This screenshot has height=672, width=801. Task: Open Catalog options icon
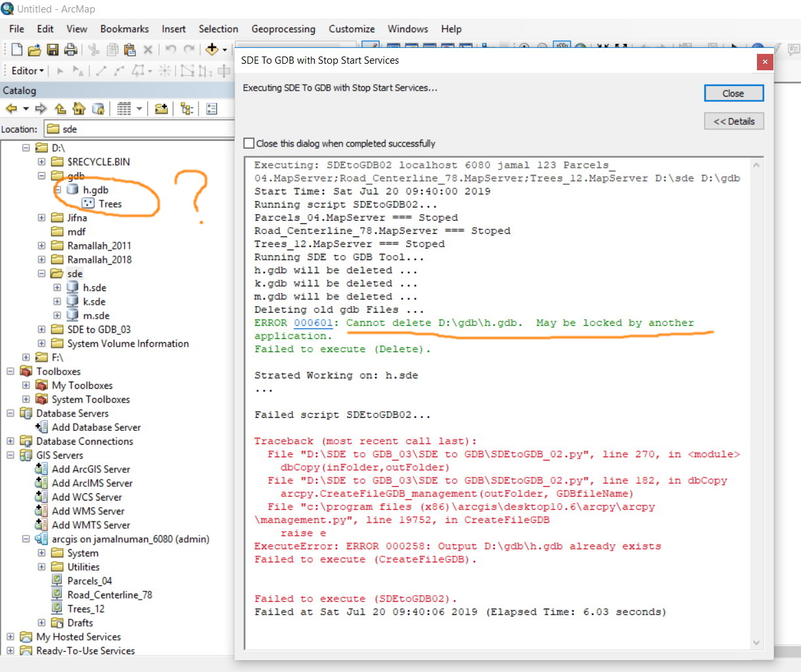(x=212, y=109)
